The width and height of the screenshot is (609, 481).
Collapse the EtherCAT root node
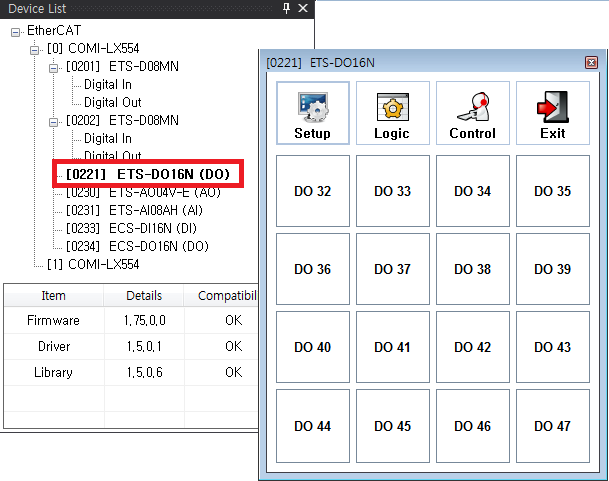tap(17, 31)
